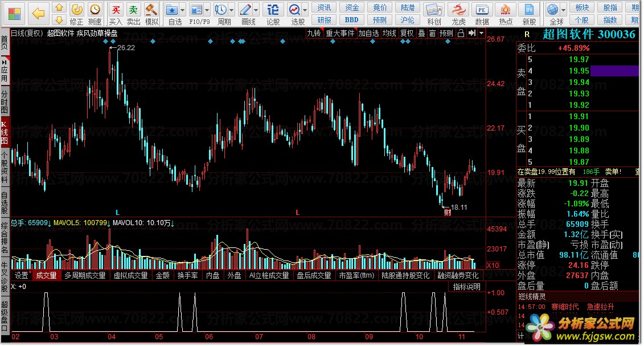The width and height of the screenshot is (644, 346).
Task: Open the 龙虎 dragon icon
Action: pyautogui.click(x=458, y=10)
